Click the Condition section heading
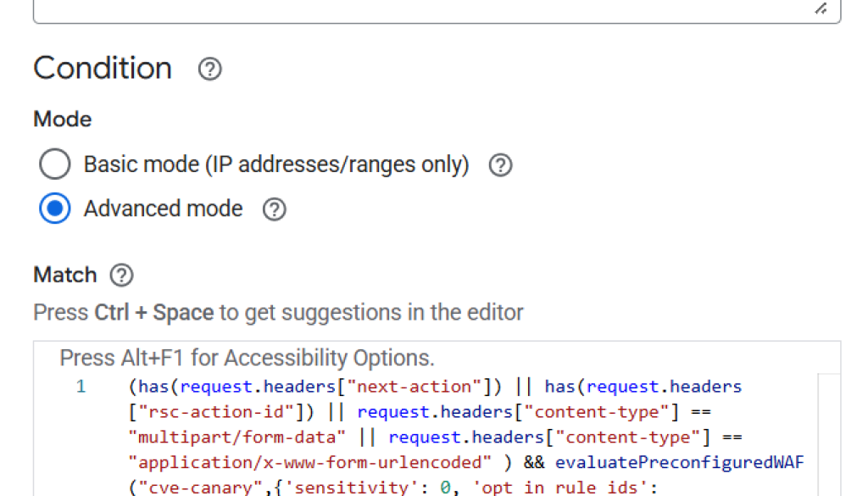 (x=102, y=68)
